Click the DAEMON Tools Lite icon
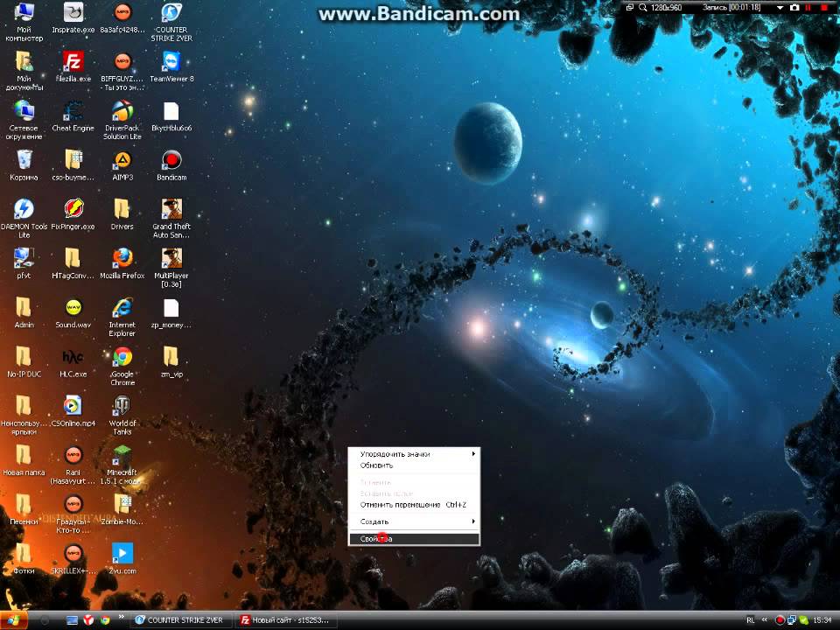840x630 pixels. [24, 218]
